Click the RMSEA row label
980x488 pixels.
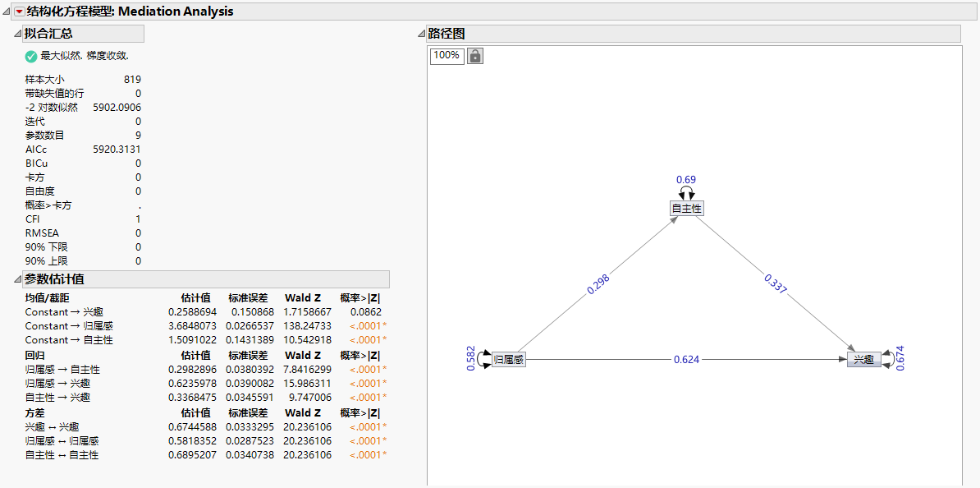40,232
